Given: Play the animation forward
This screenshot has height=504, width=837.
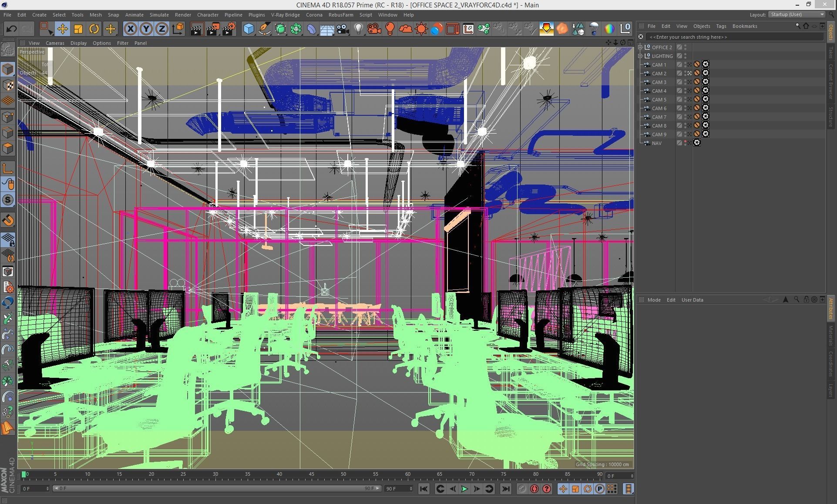Looking at the screenshot, I should (x=464, y=489).
